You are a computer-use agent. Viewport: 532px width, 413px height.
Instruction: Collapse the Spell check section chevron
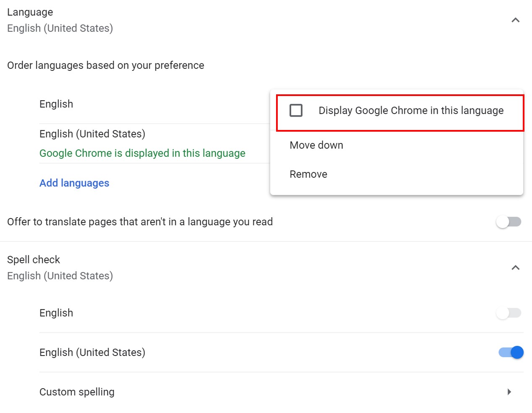pos(516,268)
